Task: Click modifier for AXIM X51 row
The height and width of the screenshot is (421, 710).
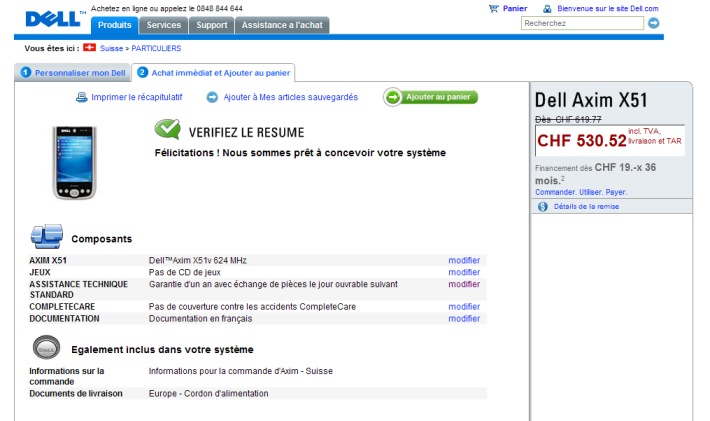Action: [x=464, y=260]
